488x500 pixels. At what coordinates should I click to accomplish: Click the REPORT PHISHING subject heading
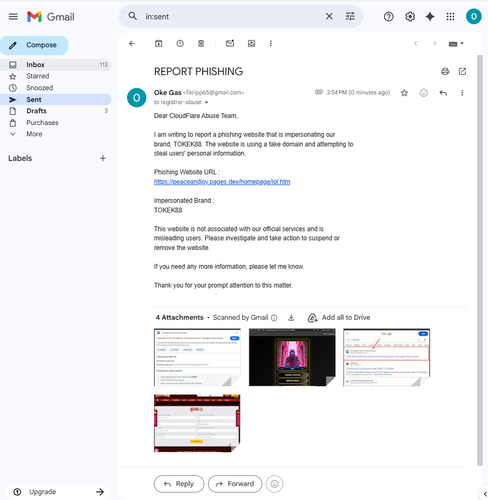pos(198,71)
